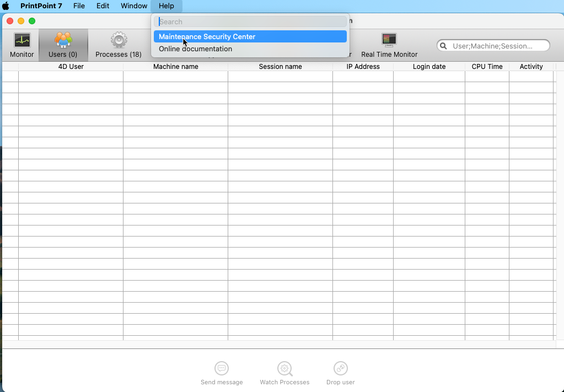Sort by the Machine name column header
The image size is (564, 392).
175,67
